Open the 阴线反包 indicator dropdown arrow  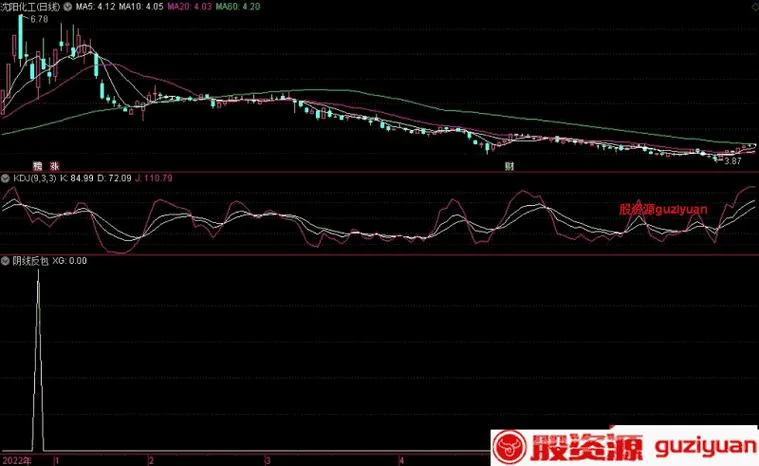5,261
